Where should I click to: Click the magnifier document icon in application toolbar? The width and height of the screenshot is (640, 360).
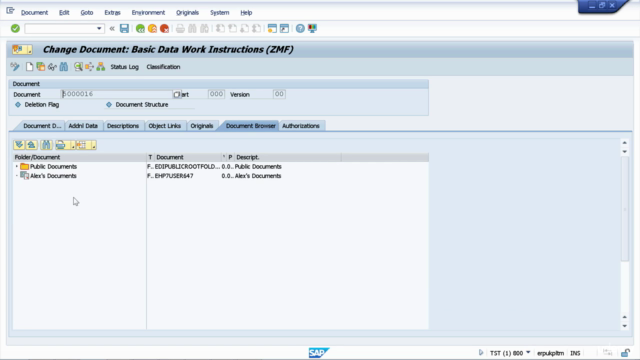tap(78, 67)
